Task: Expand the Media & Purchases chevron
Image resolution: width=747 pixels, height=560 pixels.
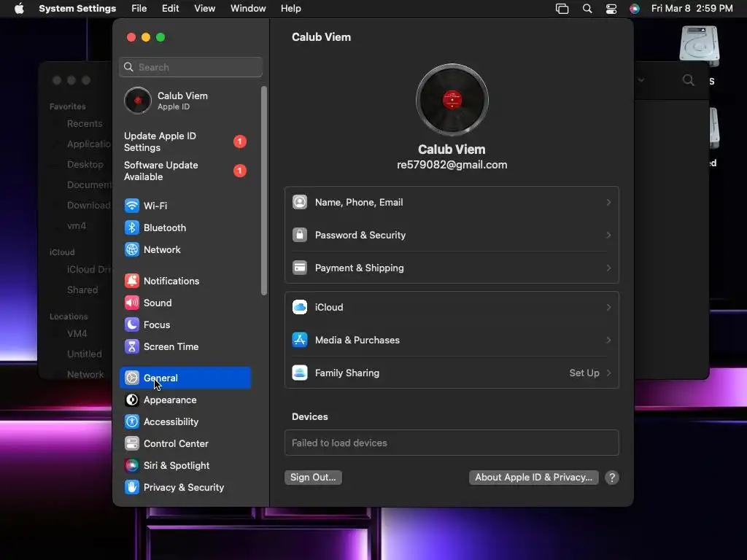Action: click(608, 340)
